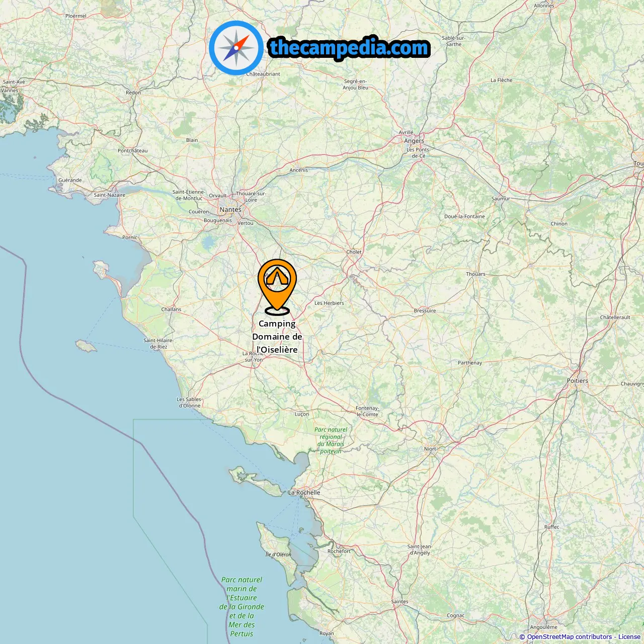This screenshot has height=644, width=644.
Task: Click the Nantes city label
Action: point(230,209)
